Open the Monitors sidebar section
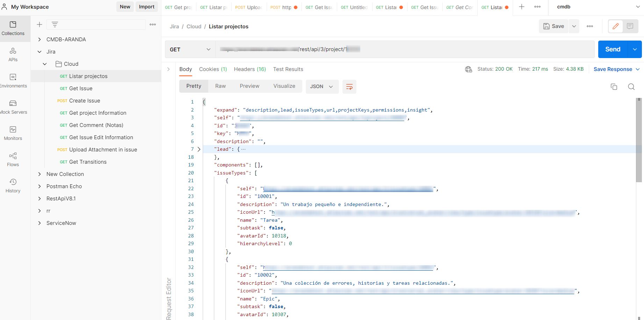This screenshot has width=644, height=320. tap(13, 133)
